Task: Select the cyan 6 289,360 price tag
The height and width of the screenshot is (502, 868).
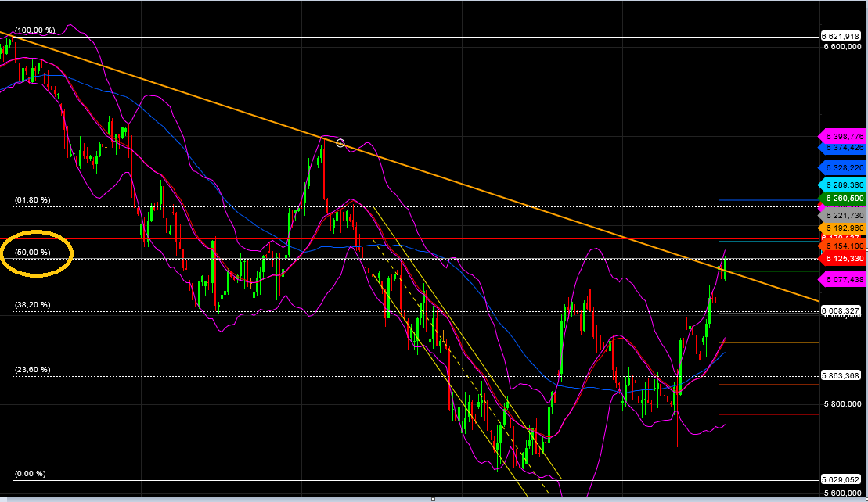Action: [x=842, y=185]
